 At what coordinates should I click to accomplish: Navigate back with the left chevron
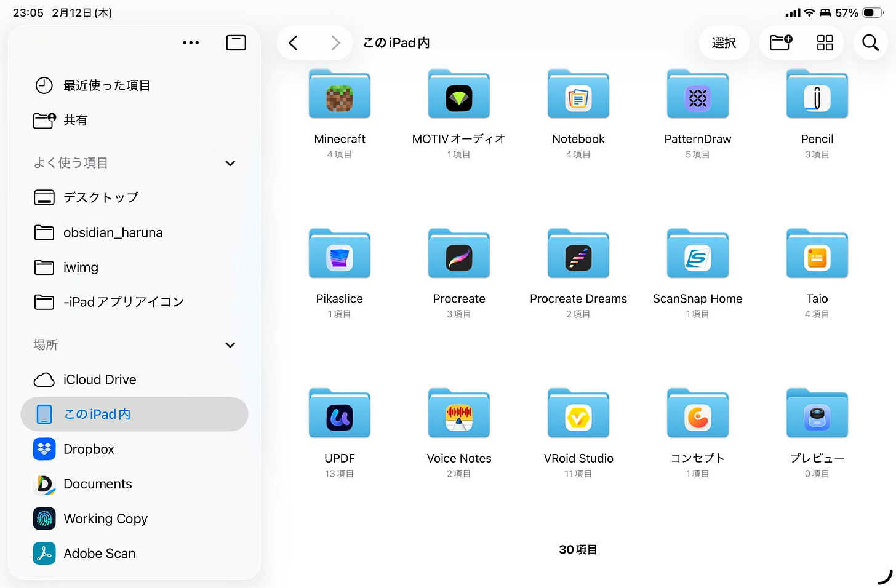tap(294, 42)
